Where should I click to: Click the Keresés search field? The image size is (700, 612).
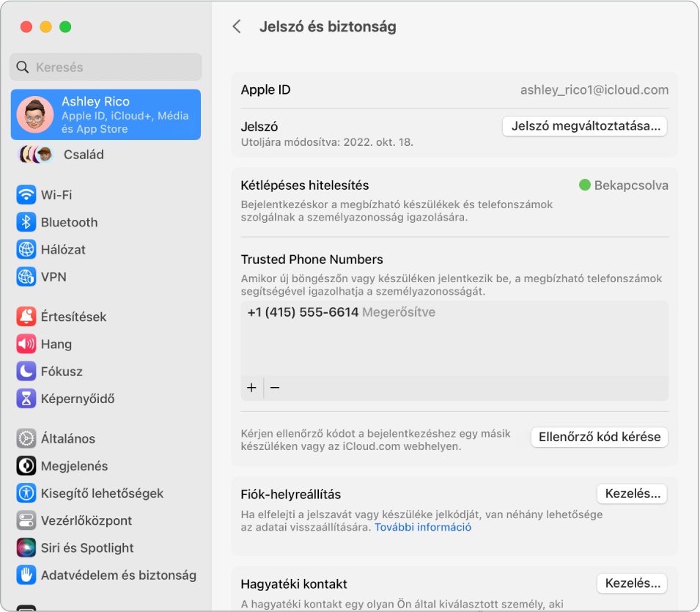pyautogui.click(x=105, y=67)
